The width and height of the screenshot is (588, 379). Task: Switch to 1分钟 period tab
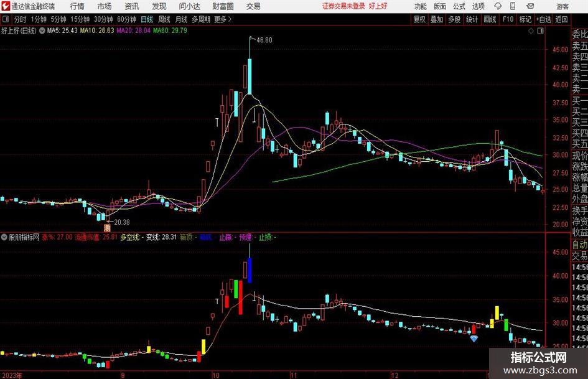click(x=38, y=19)
